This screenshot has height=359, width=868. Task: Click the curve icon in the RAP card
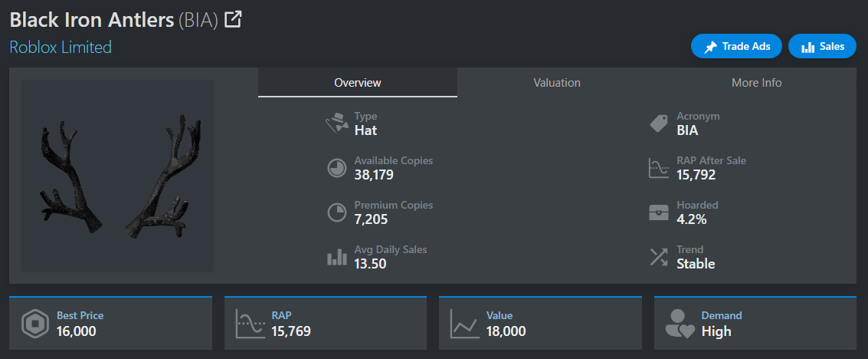tap(251, 324)
